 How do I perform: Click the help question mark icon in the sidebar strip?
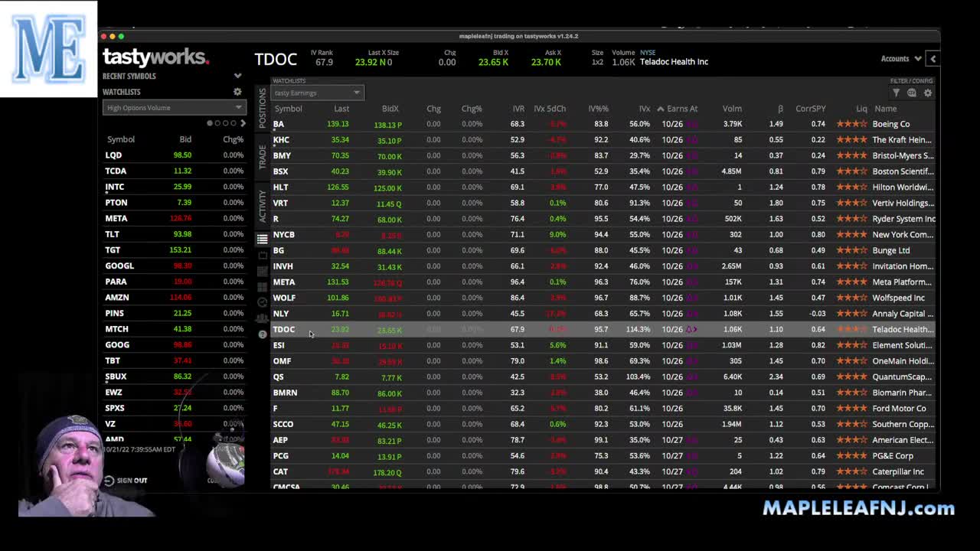point(262,334)
